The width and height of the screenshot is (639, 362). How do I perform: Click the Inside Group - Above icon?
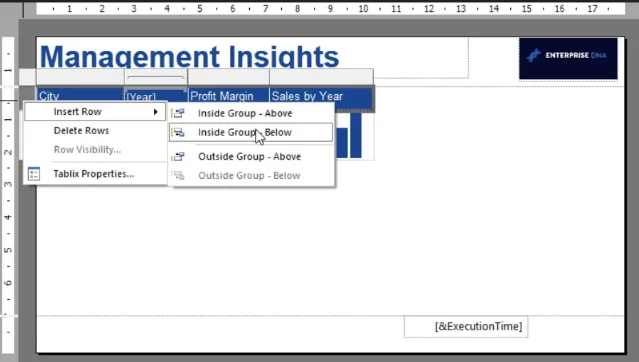tap(178, 113)
